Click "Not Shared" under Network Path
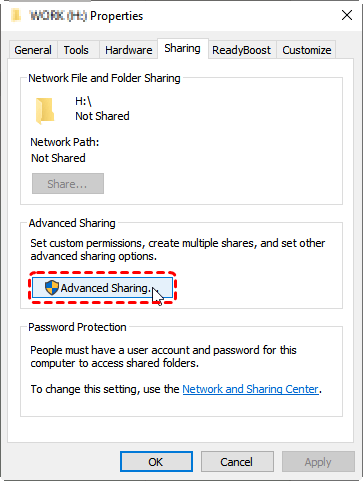This screenshot has width=363, height=481. [58, 158]
